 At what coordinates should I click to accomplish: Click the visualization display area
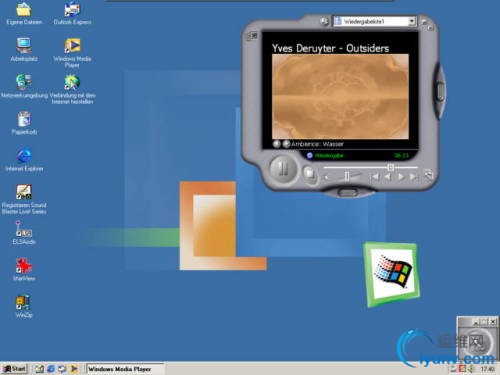point(340,97)
